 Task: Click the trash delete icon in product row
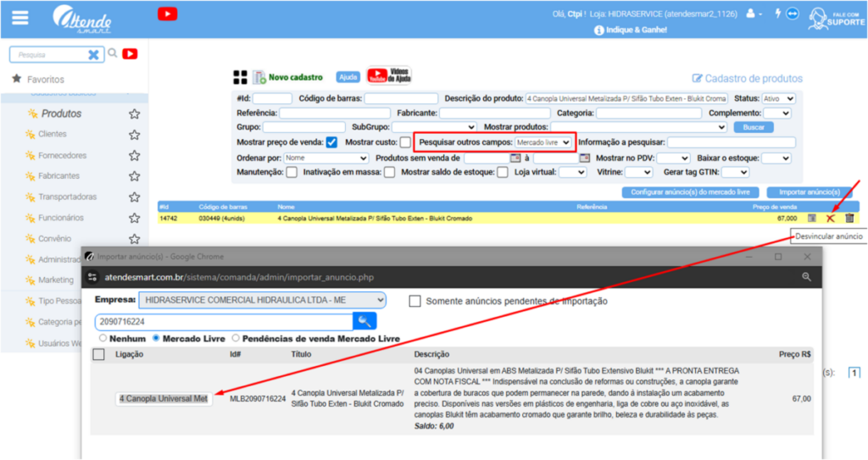[849, 218]
